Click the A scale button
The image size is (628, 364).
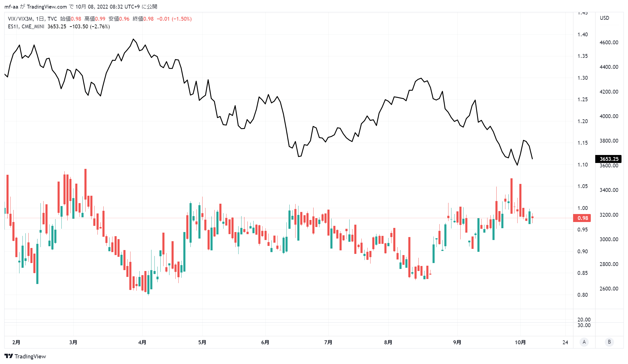pyautogui.click(x=584, y=342)
